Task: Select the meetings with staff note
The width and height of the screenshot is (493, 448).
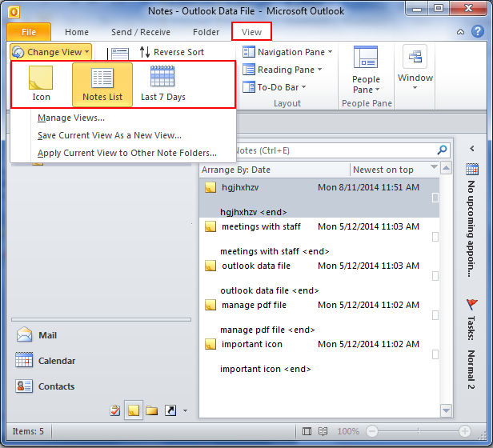Action: coord(319,238)
